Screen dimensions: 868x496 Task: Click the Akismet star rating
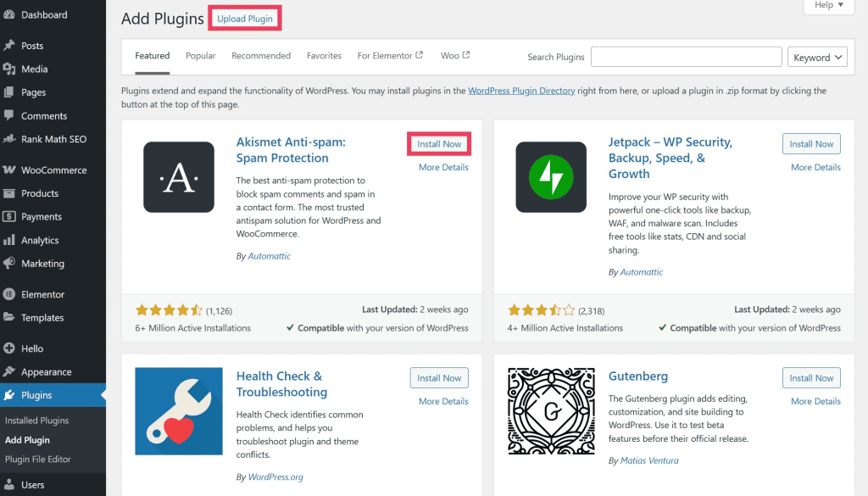click(169, 310)
